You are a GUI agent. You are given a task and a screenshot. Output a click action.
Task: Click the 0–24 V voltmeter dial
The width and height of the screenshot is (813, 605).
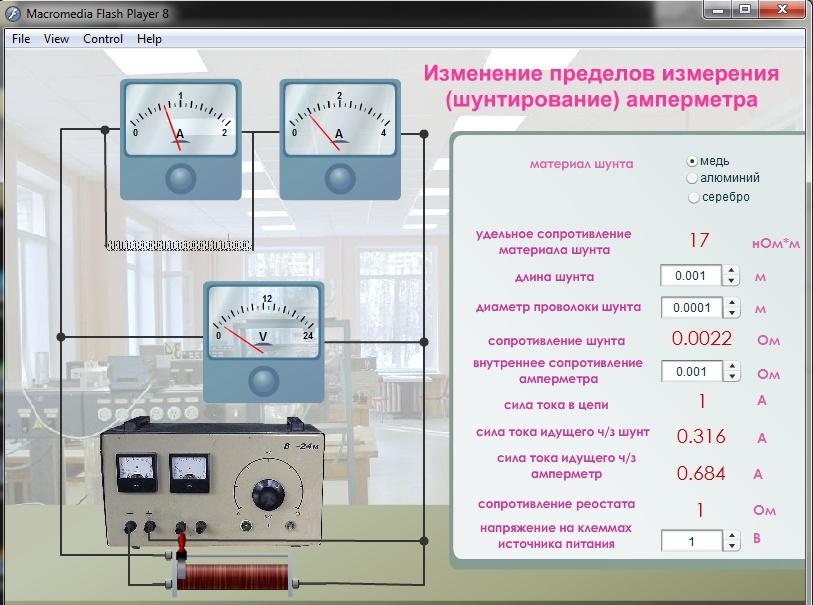(x=263, y=321)
